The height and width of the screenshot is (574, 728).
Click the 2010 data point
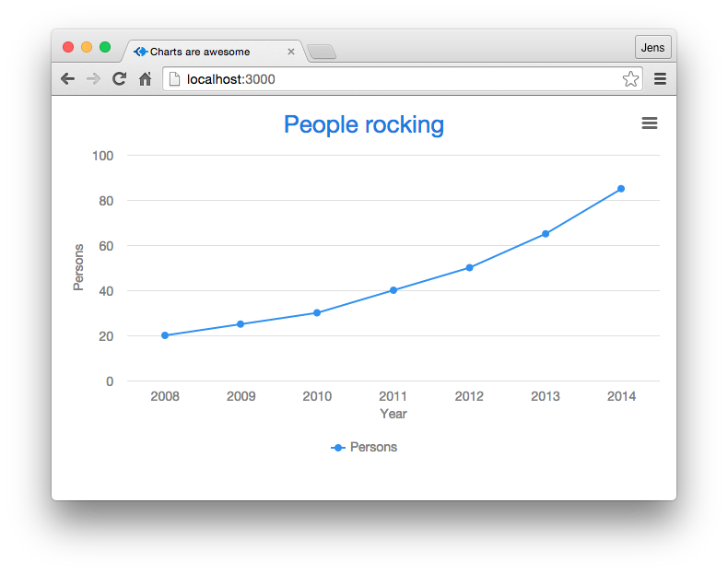pos(317,312)
